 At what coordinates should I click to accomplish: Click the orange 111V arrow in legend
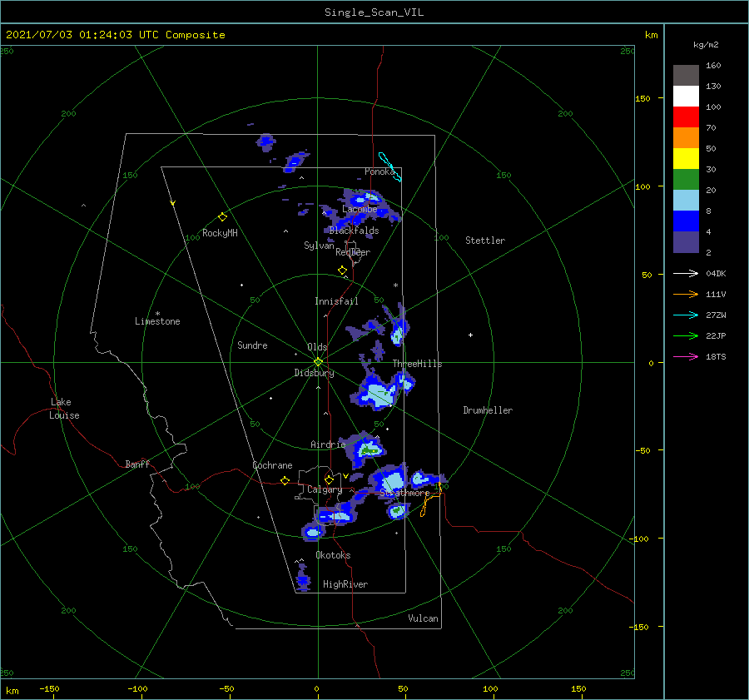click(x=686, y=295)
